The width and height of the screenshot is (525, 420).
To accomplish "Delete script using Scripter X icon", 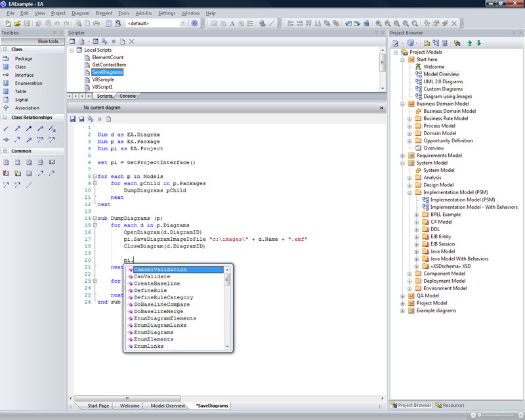I will [x=132, y=41].
